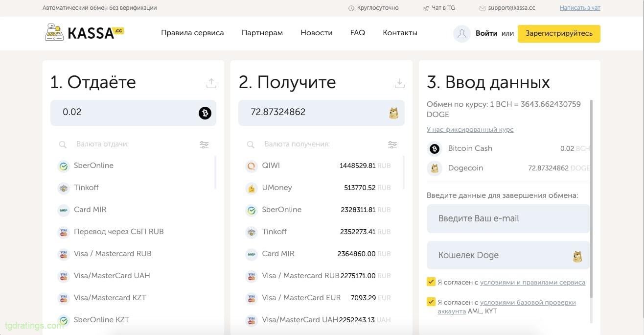Click the KASSA.cc logo
Viewport: 644px width, 335px height.
(x=84, y=33)
